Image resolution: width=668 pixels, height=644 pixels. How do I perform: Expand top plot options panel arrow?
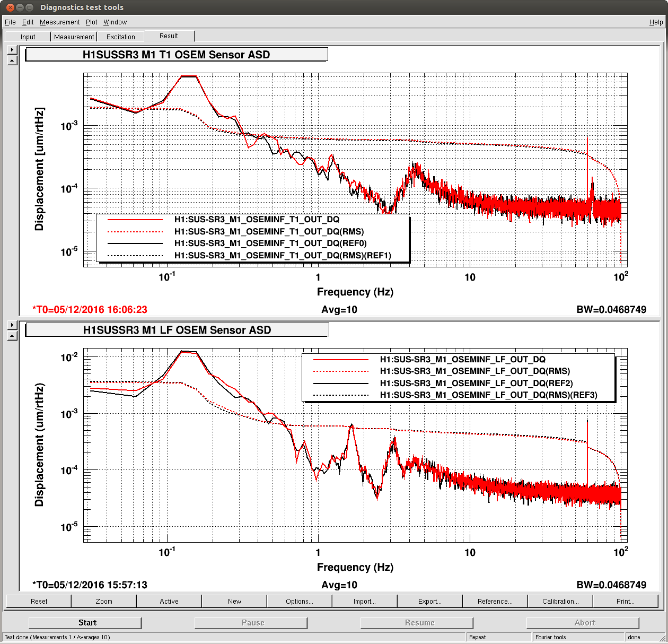12,50
